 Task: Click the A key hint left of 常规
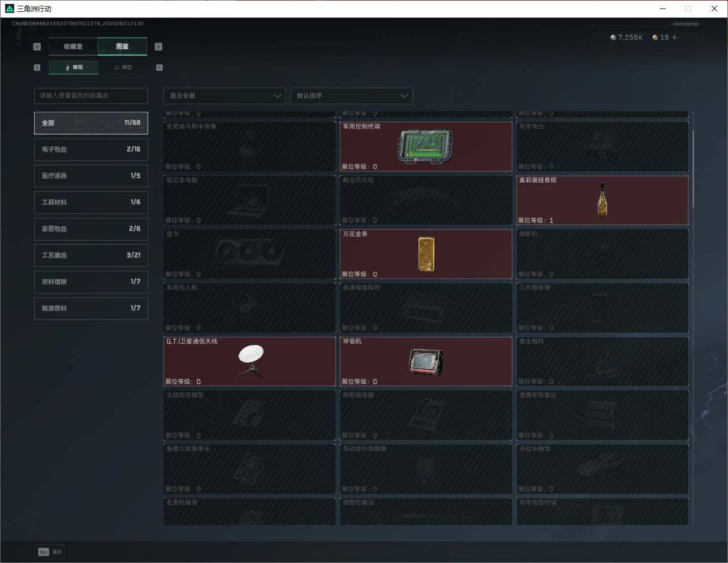coord(37,68)
